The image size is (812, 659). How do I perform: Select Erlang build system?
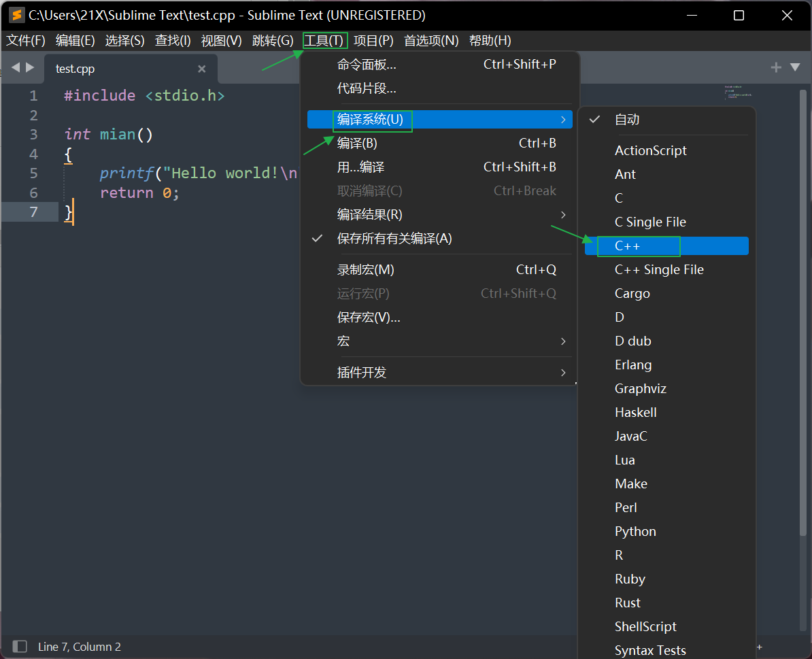coord(666,365)
